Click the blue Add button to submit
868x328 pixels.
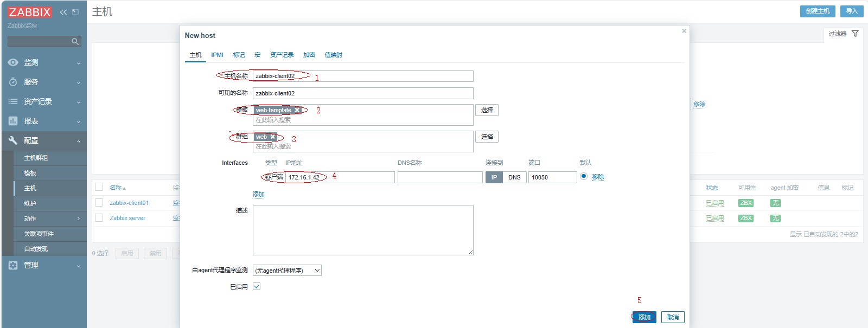[644, 317]
